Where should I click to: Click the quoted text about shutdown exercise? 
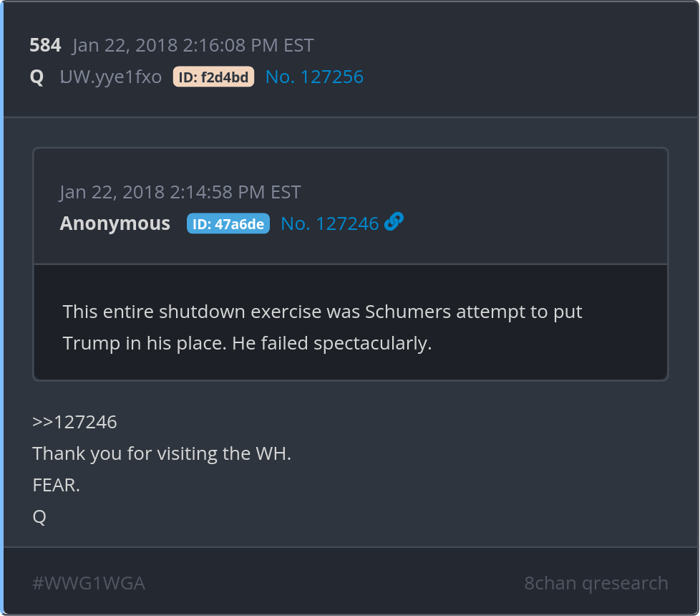tap(322, 312)
